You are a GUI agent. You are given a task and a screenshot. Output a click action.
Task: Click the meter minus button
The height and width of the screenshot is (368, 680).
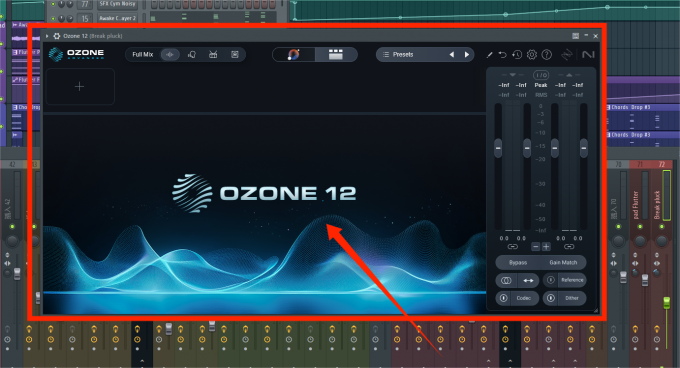coord(536,247)
